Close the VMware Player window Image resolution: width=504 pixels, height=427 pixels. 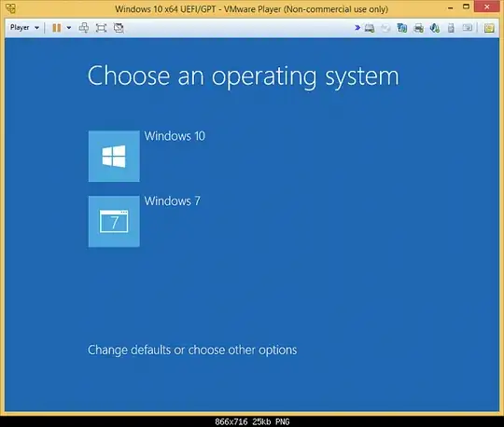click(487, 7)
